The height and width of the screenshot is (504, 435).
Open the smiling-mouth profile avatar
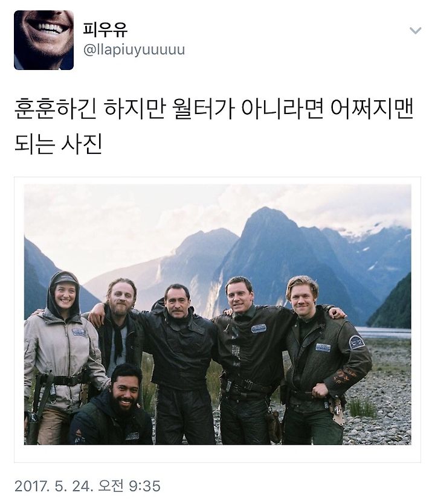click(x=43, y=40)
